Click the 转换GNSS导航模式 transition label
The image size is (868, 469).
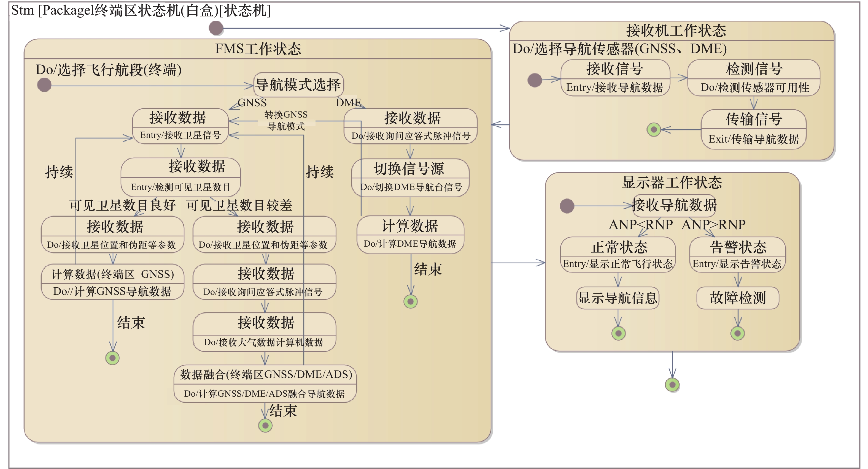click(286, 120)
